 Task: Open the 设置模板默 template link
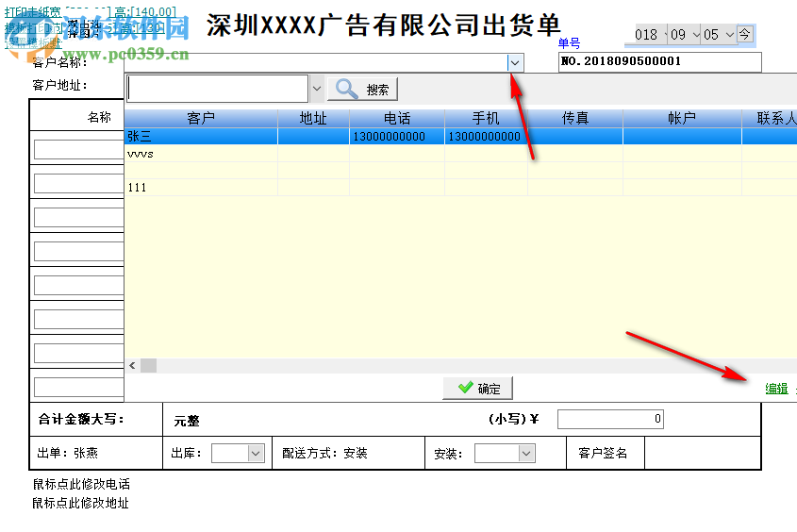pyautogui.click(x=33, y=43)
